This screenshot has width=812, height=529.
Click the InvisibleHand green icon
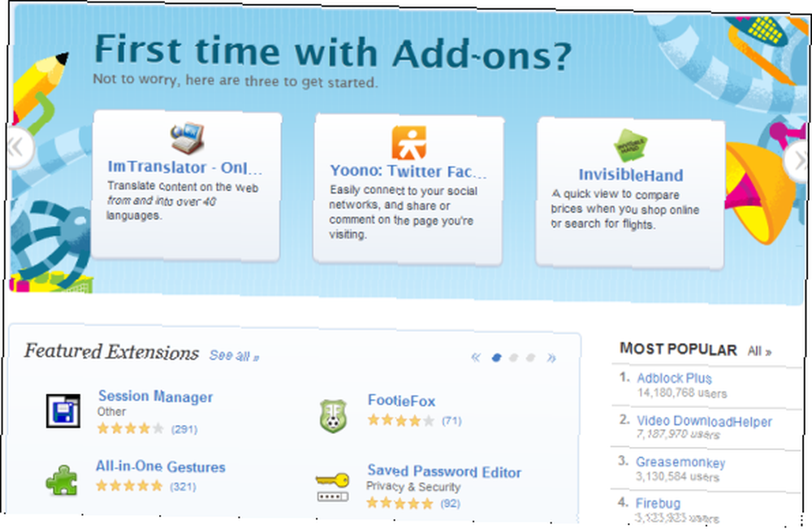click(630, 145)
